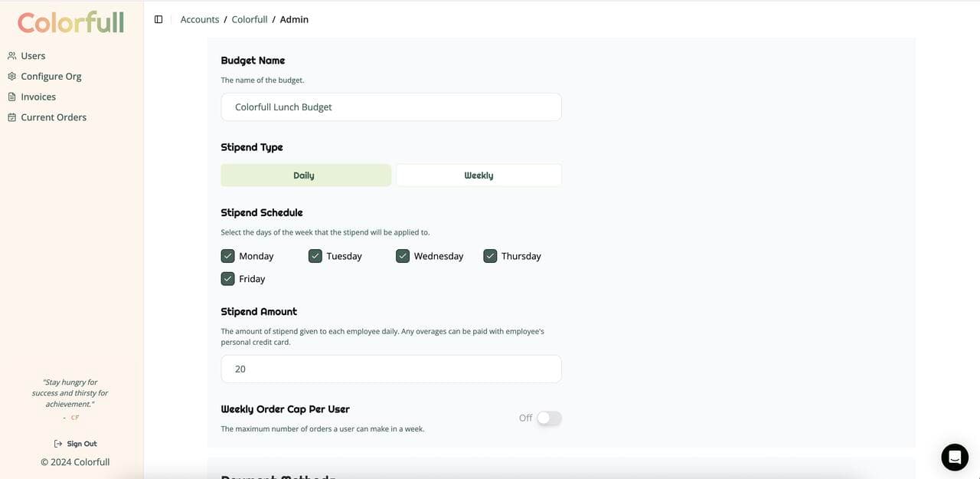Open the Accounts breadcrumb link
The height and width of the screenshot is (479, 980).
(x=199, y=18)
